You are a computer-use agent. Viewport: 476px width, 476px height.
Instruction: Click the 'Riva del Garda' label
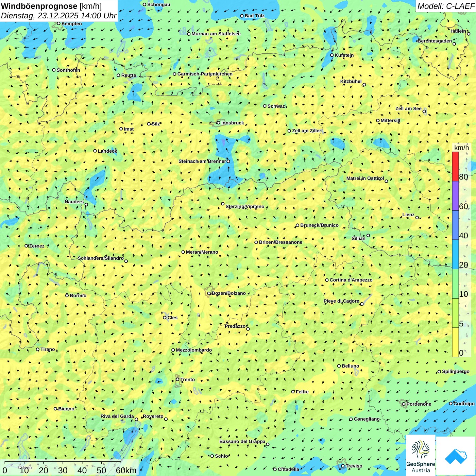[x=117, y=416]
